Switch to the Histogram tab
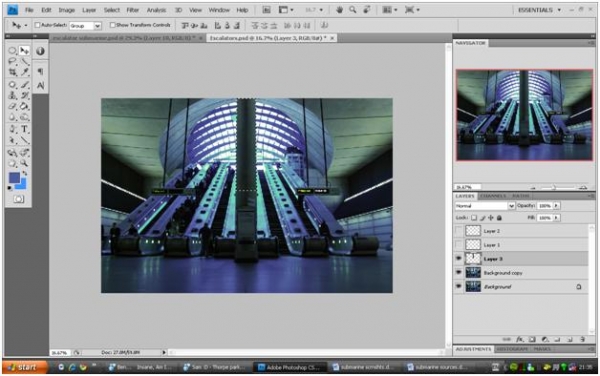The width and height of the screenshot is (600, 376). (x=512, y=349)
